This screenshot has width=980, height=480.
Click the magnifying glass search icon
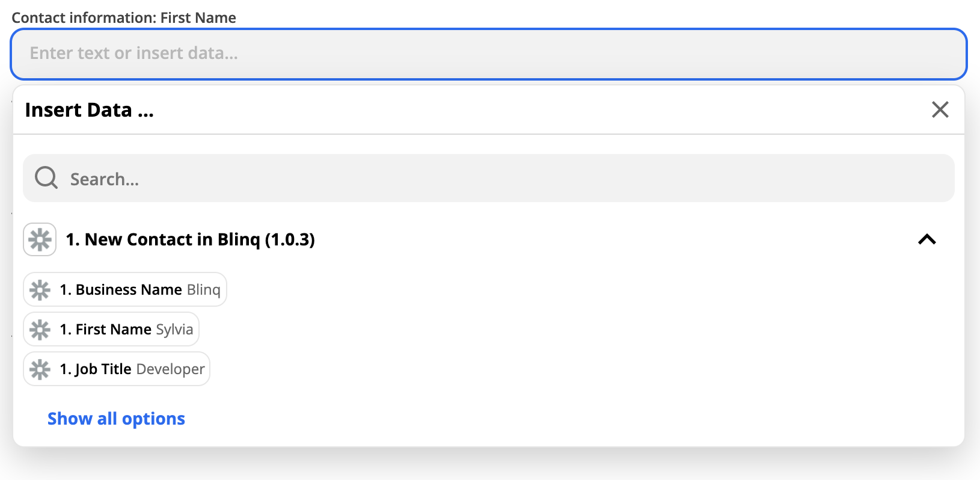[46, 178]
